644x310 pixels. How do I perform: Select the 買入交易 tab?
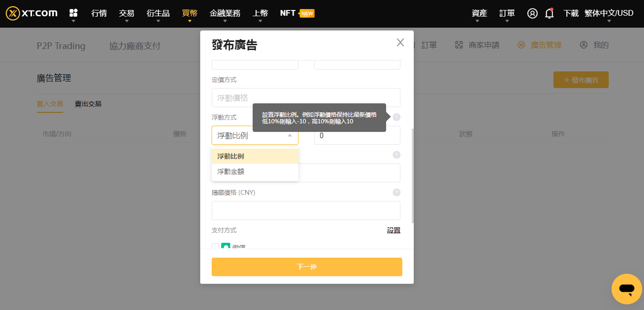coord(50,104)
